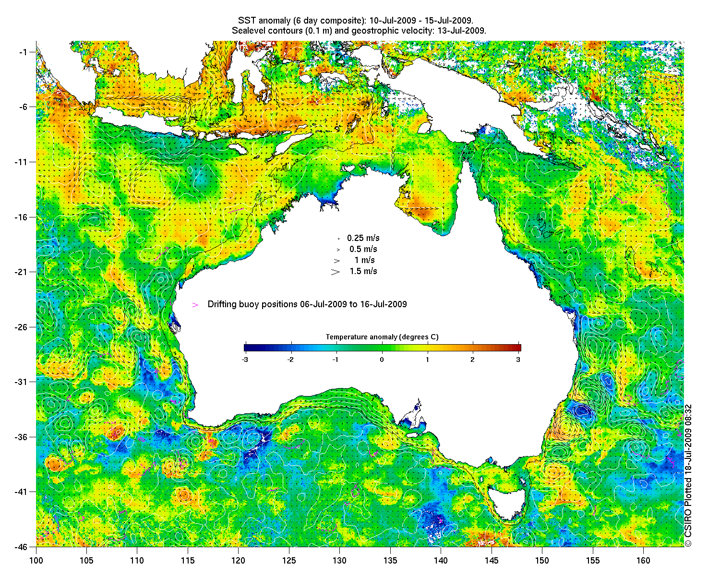
Task: Click the longitude axis label "105"
Action: 86,561
